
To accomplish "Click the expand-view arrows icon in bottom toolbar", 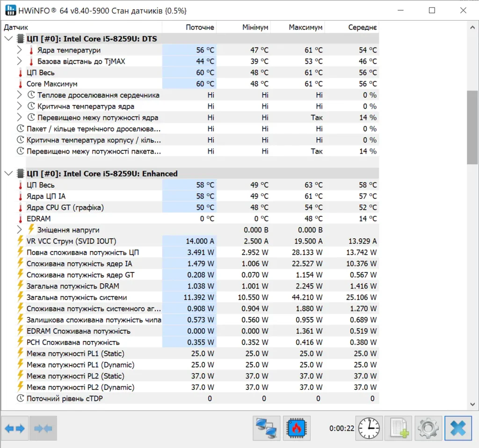I will click(x=15, y=428).
